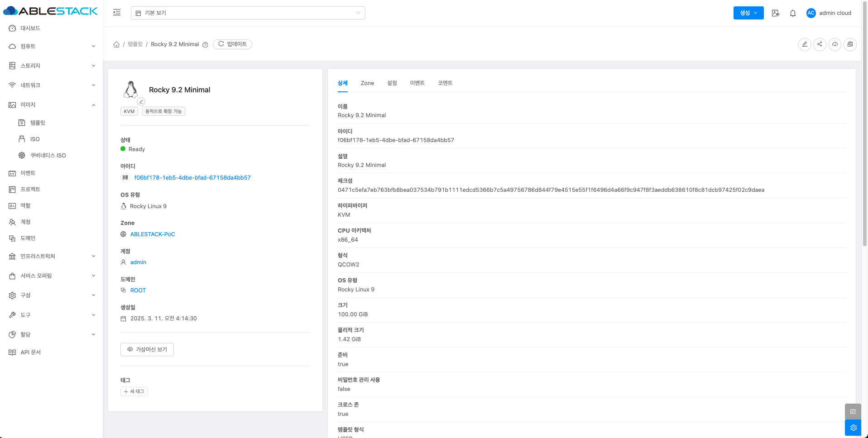Open the 생성 create dropdown button
Image resolution: width=868 pixels, height=438 pixels.
(748, 13)
